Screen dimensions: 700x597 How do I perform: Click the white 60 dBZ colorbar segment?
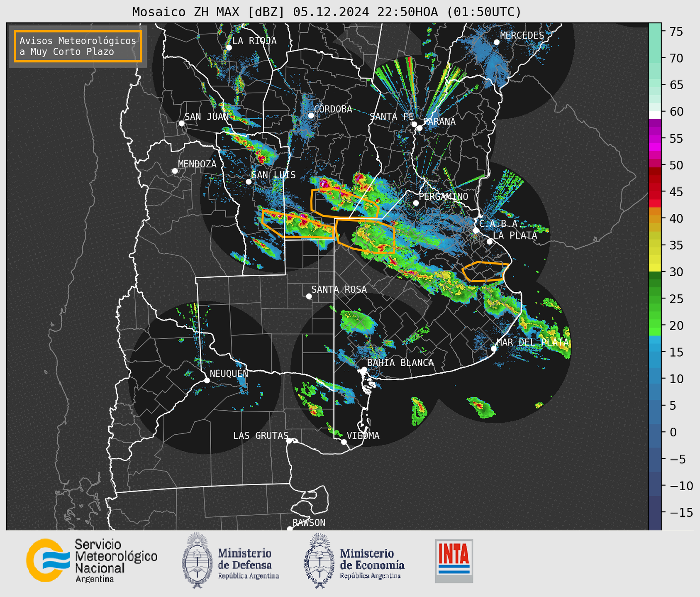point(655,115)
